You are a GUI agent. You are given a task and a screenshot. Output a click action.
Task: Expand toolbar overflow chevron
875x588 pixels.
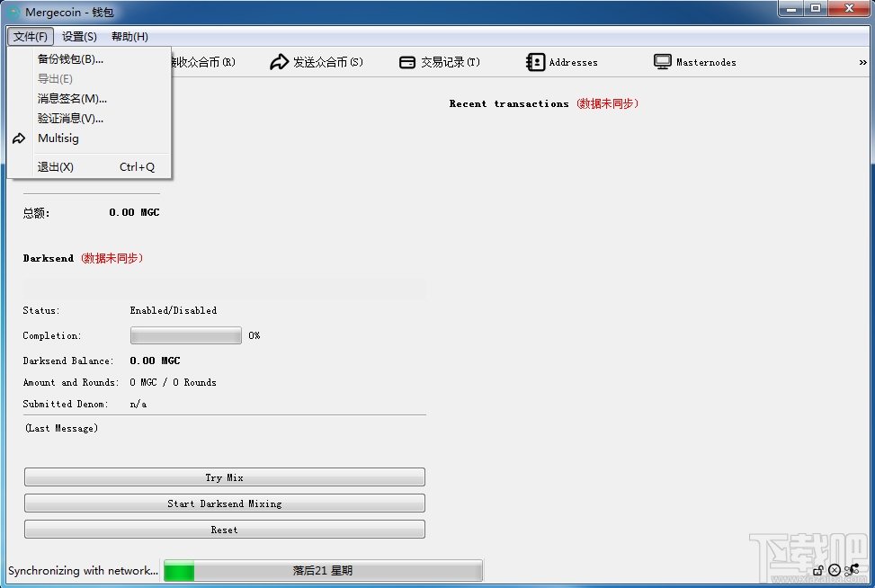(x=862, y=62)
